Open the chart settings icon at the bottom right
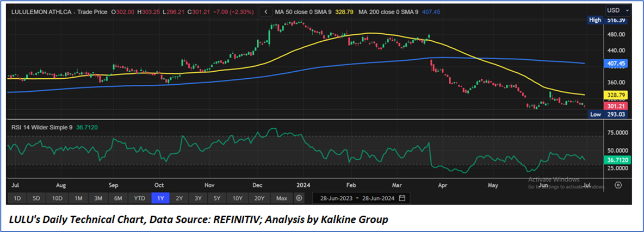The image size is (644, 232). (618, 185)
